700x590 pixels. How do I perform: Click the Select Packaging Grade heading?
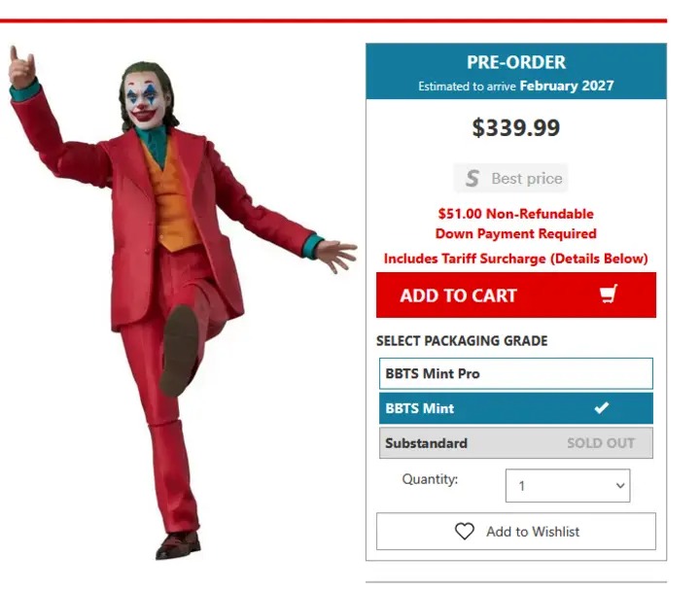point(462,340)
